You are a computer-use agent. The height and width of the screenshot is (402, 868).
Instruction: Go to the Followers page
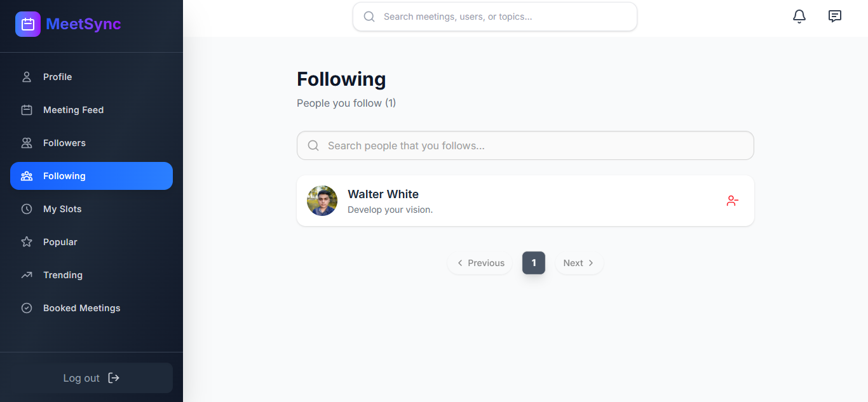pyautogui.click(x=64, y=143)
